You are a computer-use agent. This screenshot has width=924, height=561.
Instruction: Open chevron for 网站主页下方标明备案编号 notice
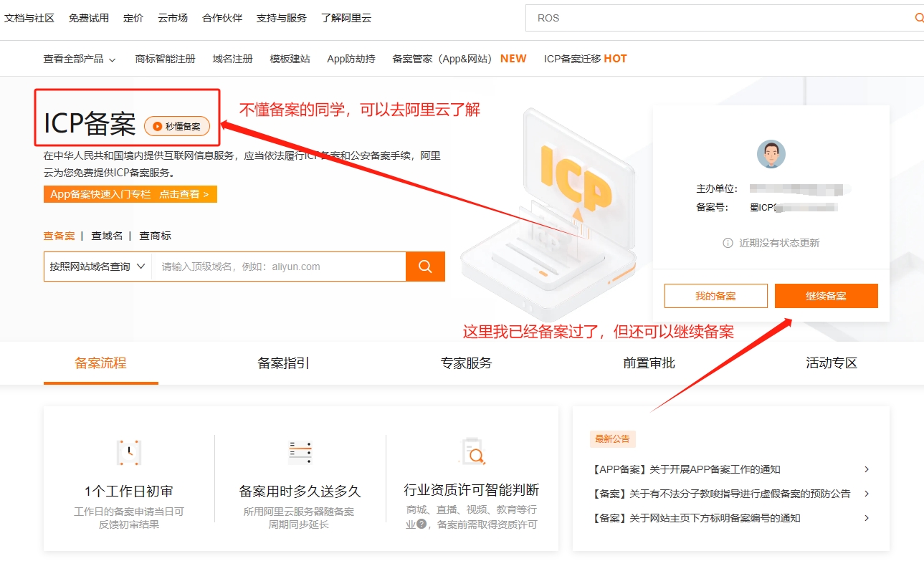click(867, 518)
